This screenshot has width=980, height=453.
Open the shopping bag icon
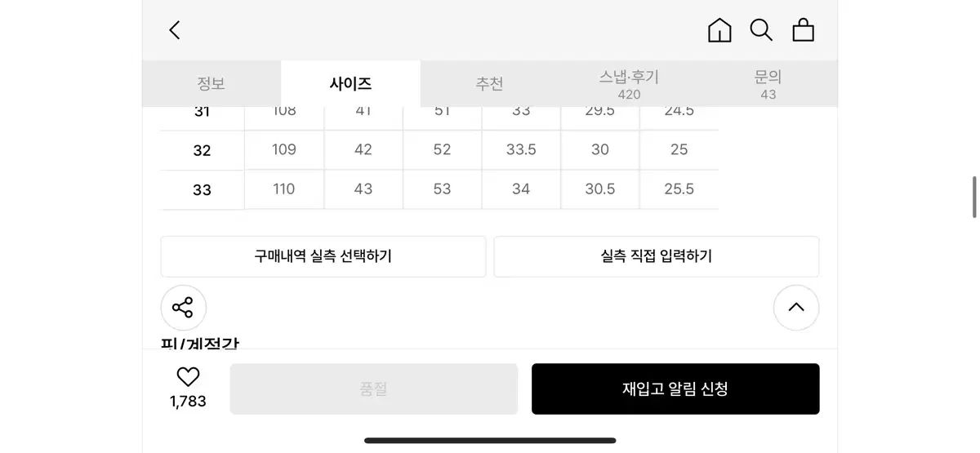[x=804, y=30]
